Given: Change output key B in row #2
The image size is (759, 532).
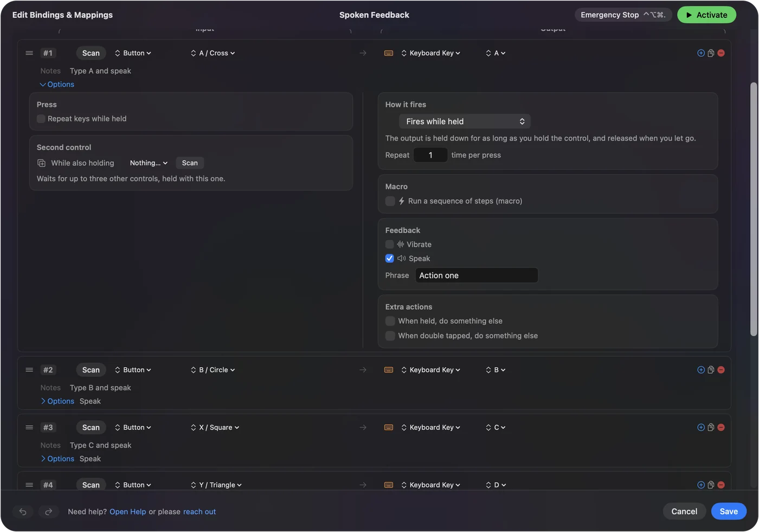Looking at the screenshot, I should [x=496, y=370].
